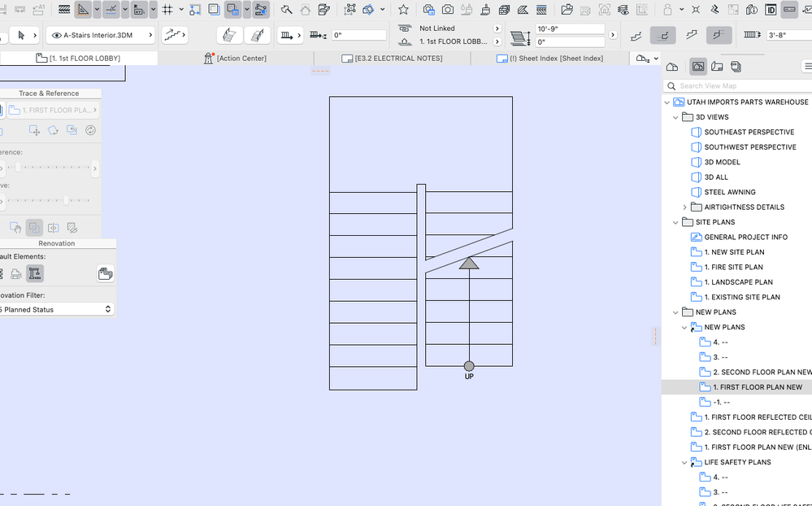The height and width of the screenshot is (506, 812).
Task: Collapse the UTAH IMPORTS PARTS WAREHOUSE root
Action: (x=667, y=103)
